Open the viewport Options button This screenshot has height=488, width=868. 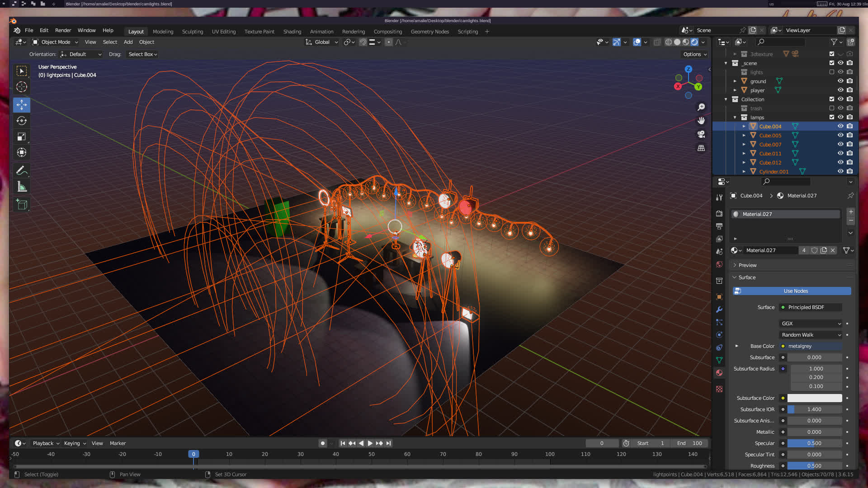(694, 54)
